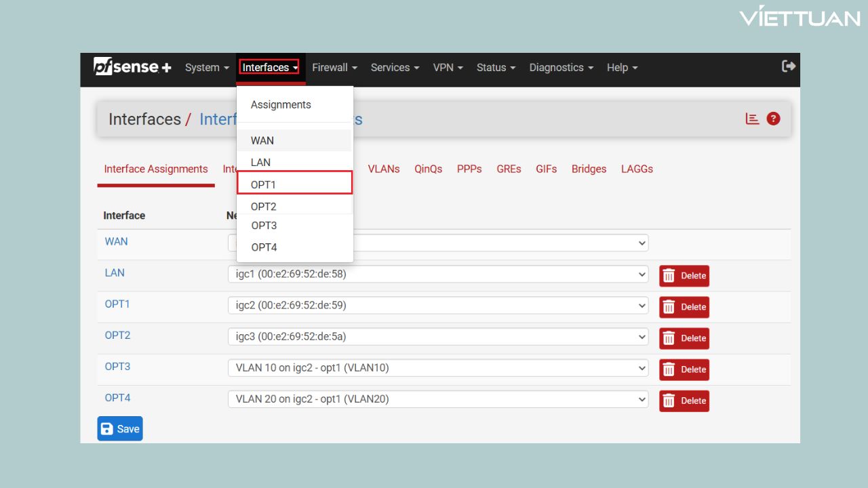Screen dimensions: 868x488
Task: Remove the OPT4 interface assignment
Action: (x=684, y=401)
